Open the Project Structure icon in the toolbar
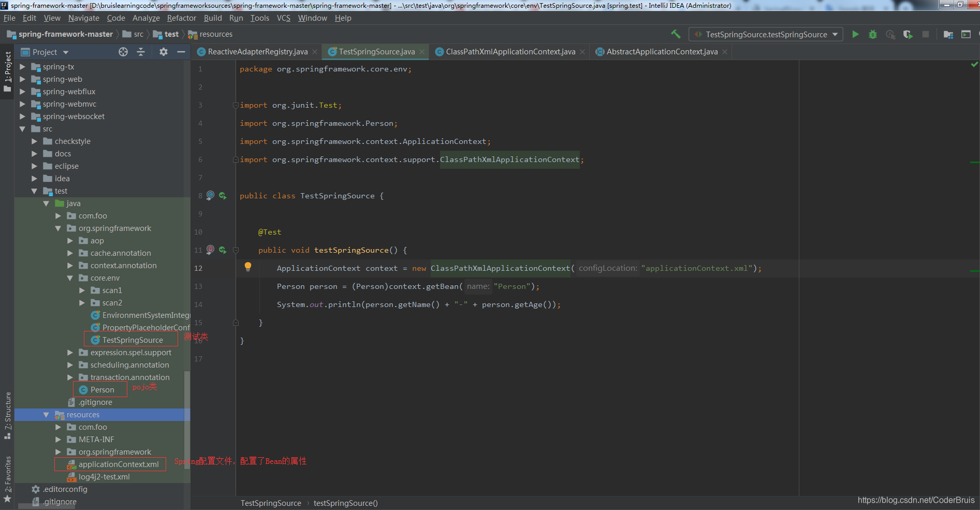Image resolution: width=980 pixels, height=510 pixels. (948, 34)
